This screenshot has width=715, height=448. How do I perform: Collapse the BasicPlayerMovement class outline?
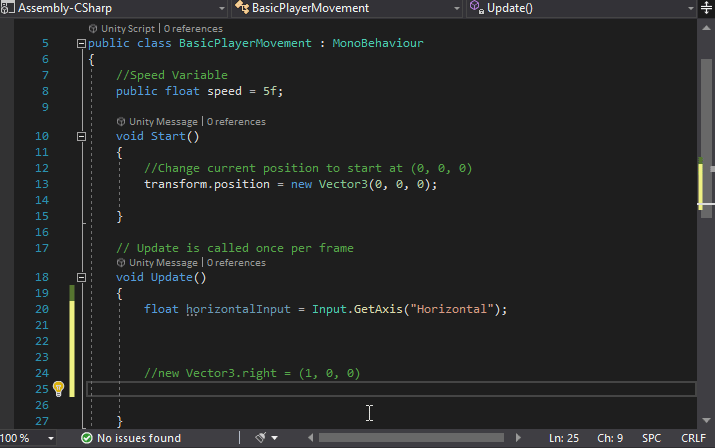81,43
